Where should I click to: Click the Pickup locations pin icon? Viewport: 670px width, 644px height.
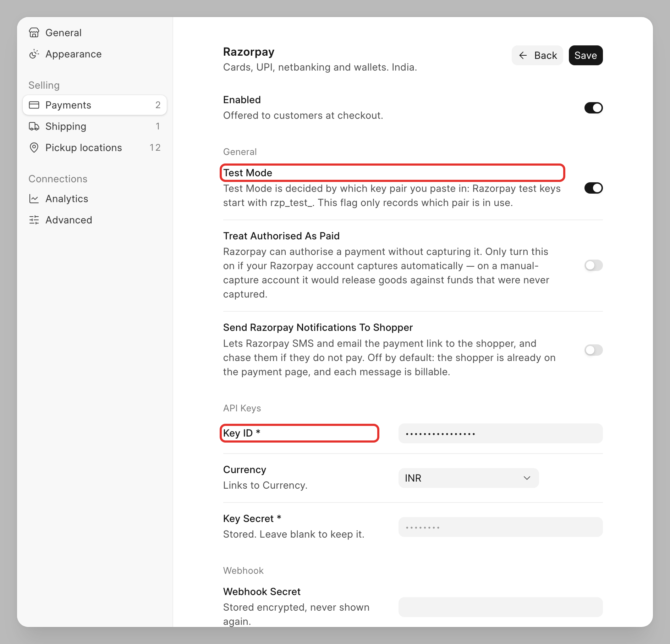tap(34, 148)
